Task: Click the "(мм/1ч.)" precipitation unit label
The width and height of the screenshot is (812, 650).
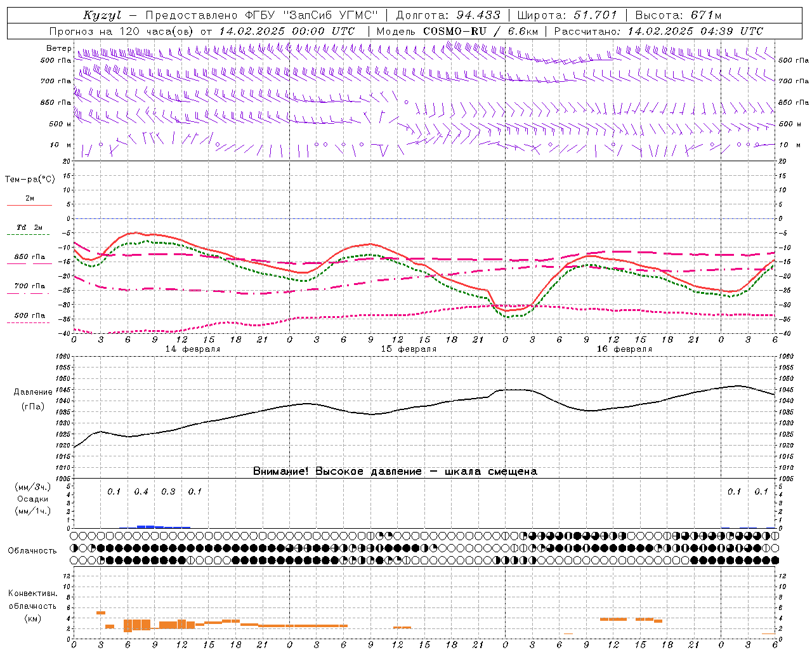Action: pyautogui.click(x=32, y=511)
